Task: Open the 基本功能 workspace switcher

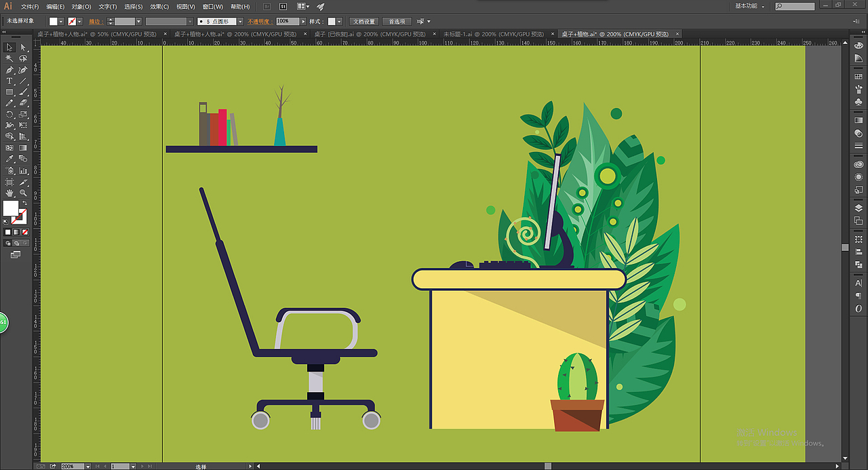Action: click(x=750, y=6)
